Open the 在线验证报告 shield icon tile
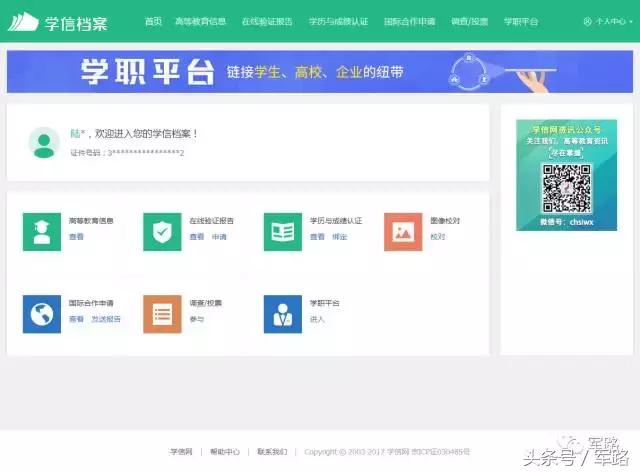 coord(162,232)
